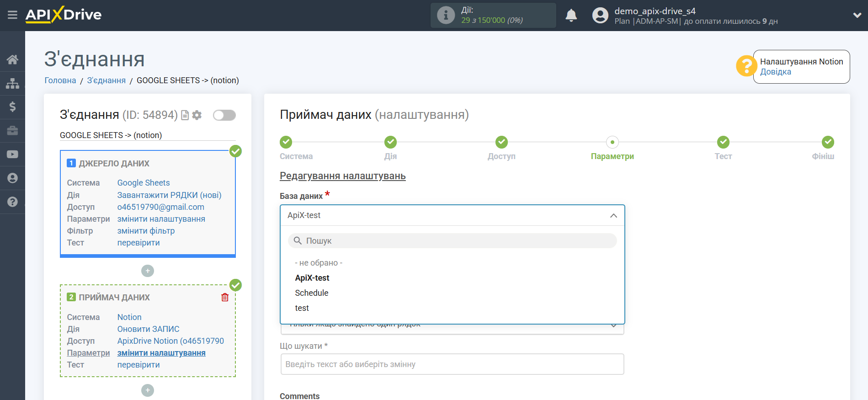Add a step below the data receiver

click(148, 390)
